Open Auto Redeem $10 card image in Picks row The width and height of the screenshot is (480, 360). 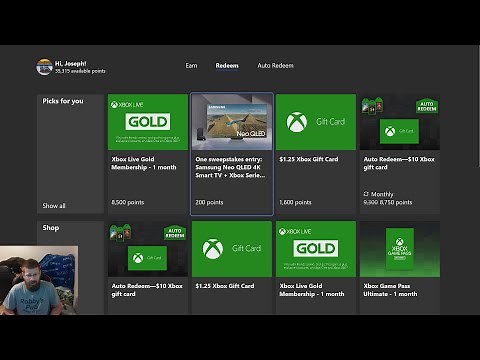click(x=400, y=122)
